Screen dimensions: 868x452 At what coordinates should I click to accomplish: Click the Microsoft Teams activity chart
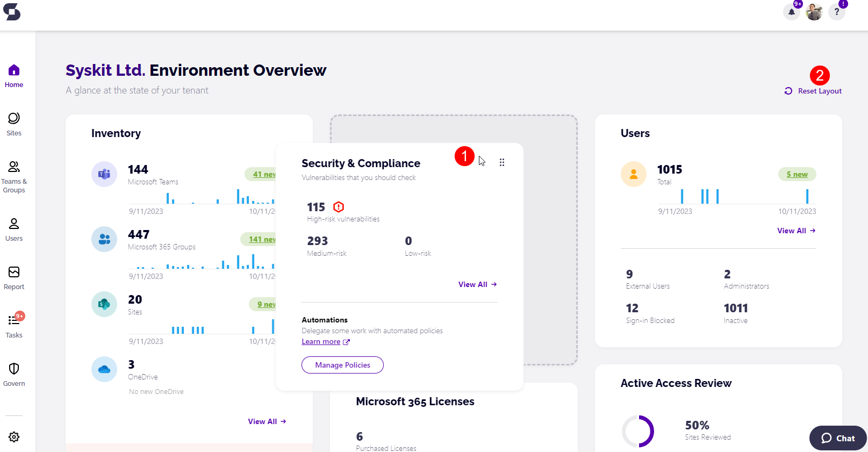[x=202, y=196]
